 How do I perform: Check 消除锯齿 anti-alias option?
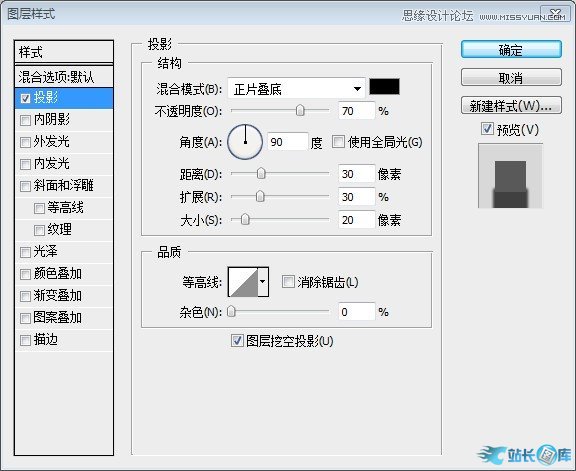288,282
